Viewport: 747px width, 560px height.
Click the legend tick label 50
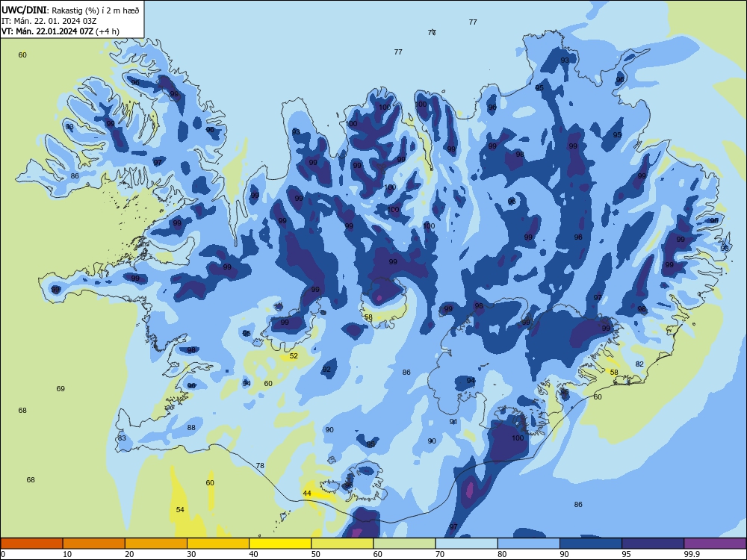coord(316,554)
